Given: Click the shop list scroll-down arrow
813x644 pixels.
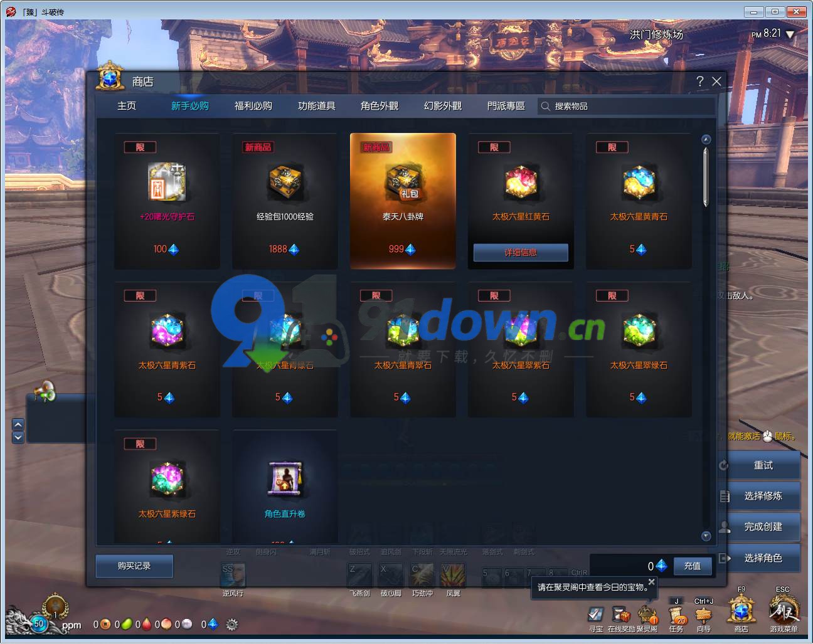Looking at the screenshot, I should point(706,536).
